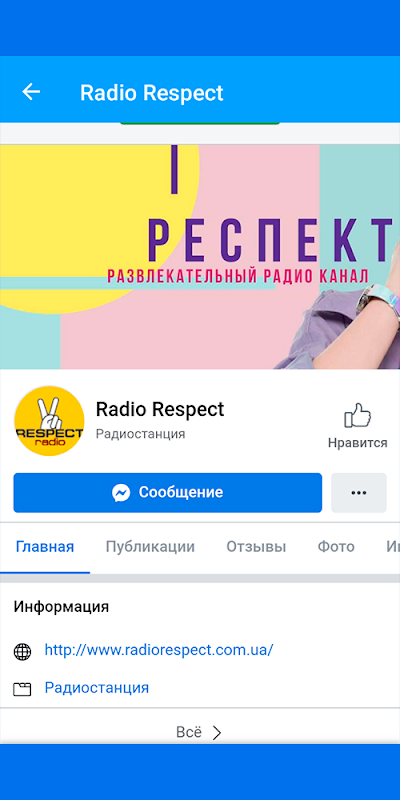Tap the Радиостанция category link
Screen dimensions: 400x800
click(x=97, y=688)
